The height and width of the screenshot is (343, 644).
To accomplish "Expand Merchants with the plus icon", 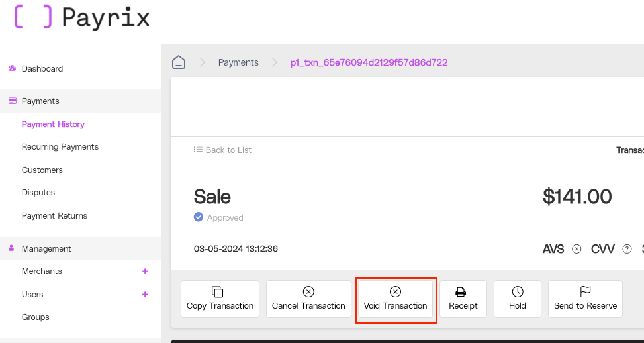I will coord(144,271).
